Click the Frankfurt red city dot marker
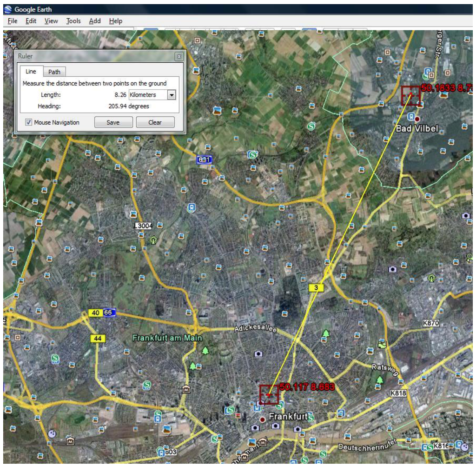This screenshot has width=476, height=466. 263,419
